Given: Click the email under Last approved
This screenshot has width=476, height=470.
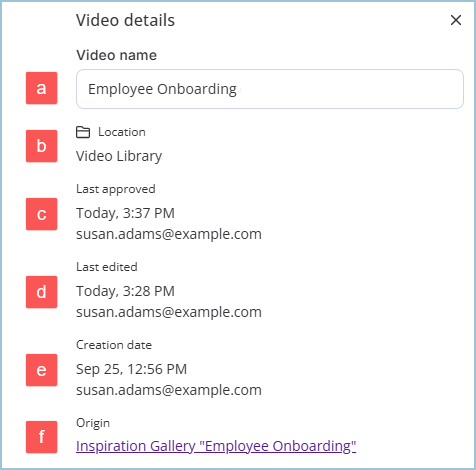Looking at the screenshot, I should point(169,234).
